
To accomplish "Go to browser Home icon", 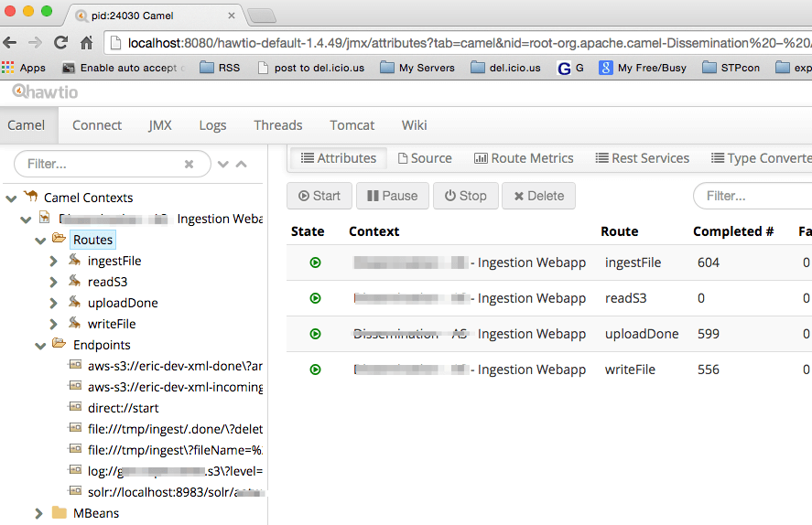I will tap(86, 42).
